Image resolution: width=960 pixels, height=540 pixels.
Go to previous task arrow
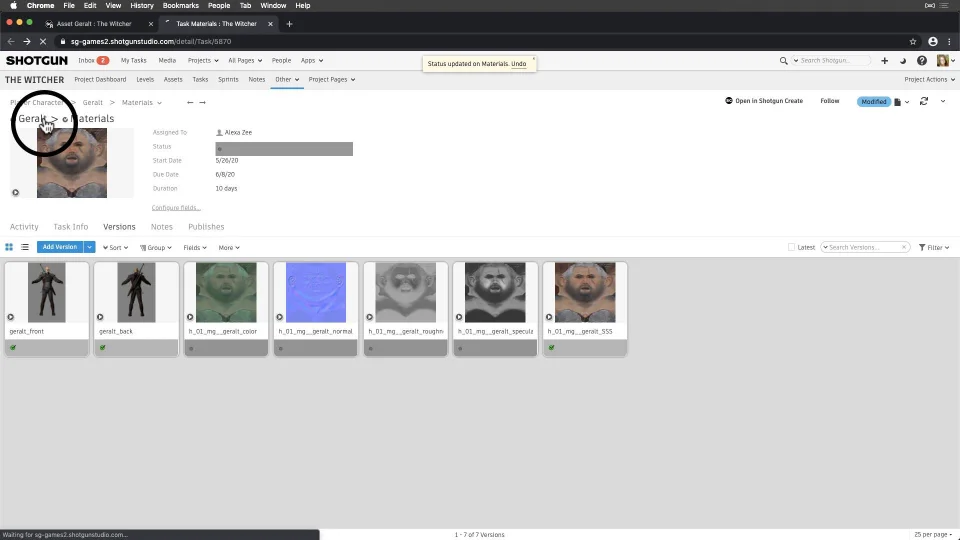click(190, 102)
